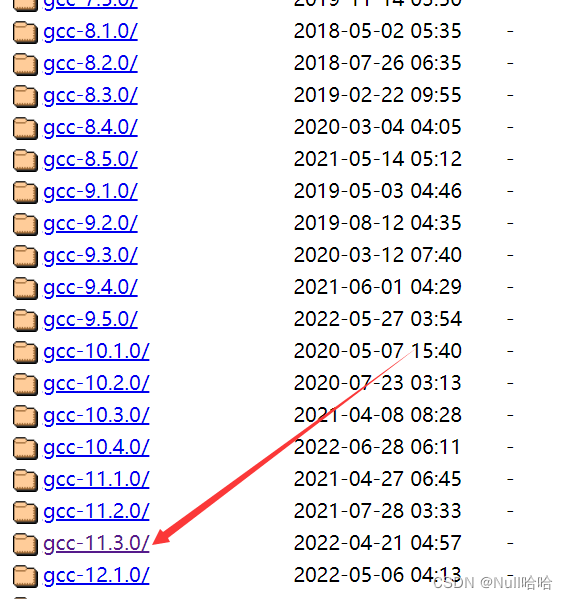Select the date 2022-04-21 04:57

(x=377, y=543)
